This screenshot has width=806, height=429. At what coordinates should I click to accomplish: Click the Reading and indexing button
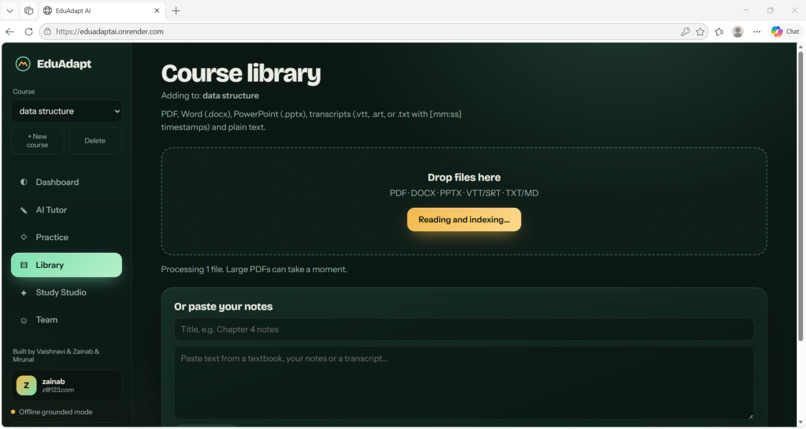464,219
